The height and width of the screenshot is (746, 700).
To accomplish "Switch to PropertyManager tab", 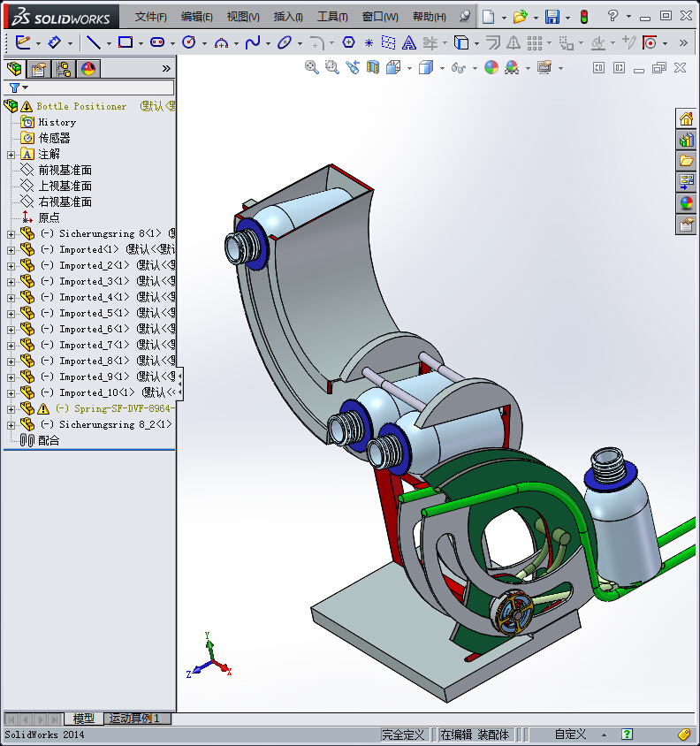I will 39,70.
